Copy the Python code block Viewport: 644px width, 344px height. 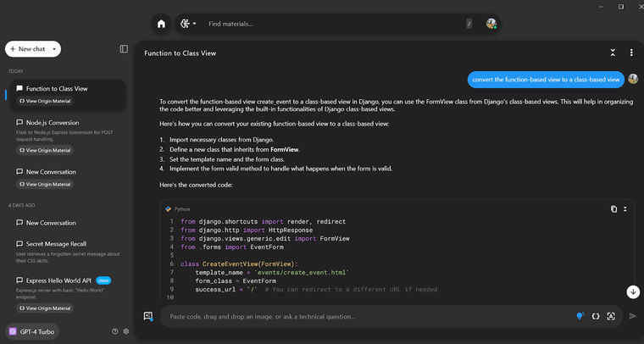(x=613, y=209)
